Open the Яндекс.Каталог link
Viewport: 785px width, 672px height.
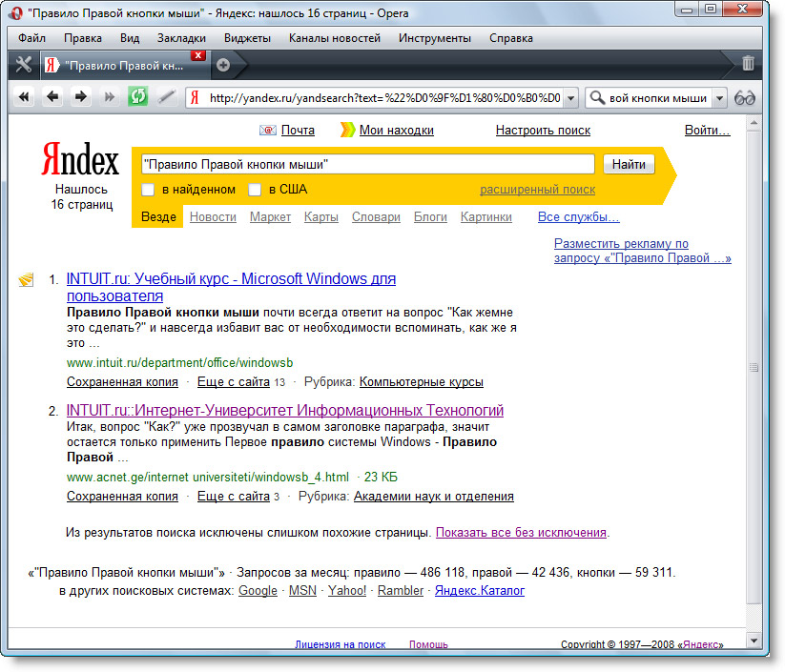pos(480,590)
